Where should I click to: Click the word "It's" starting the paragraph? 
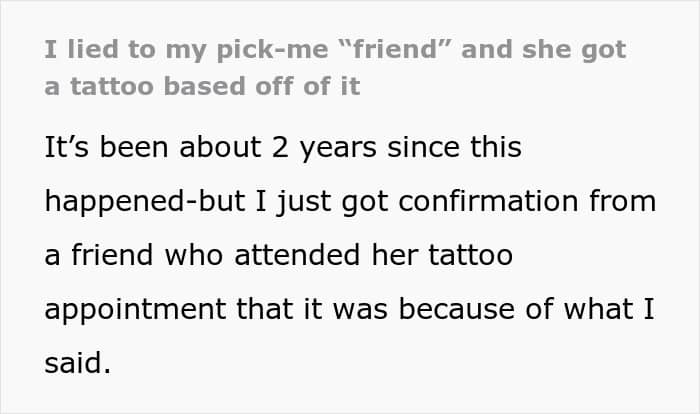[x=69, y=148]
